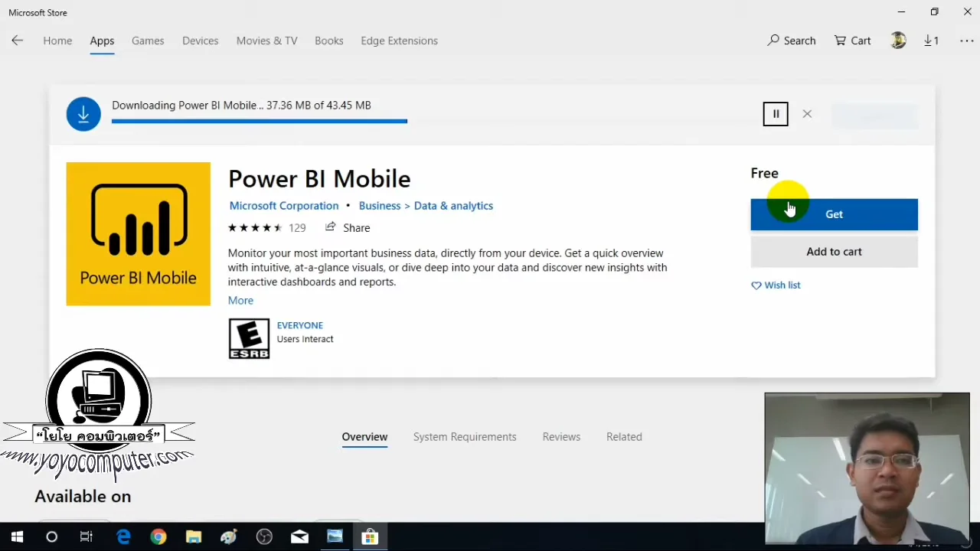The image size is (980, 551).
Task: Open the See more menu (ellipsis)
Action: (966, 41)
